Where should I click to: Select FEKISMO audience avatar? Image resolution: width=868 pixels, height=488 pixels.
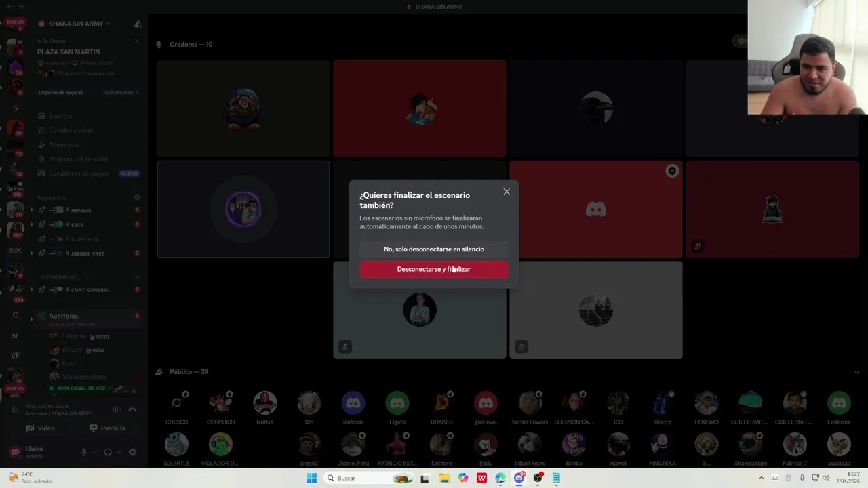(x=706, y=403)
